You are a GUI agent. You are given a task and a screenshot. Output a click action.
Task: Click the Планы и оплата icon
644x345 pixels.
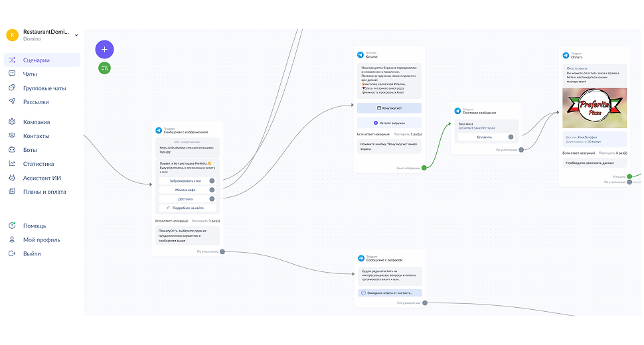(x=12, y=191)
